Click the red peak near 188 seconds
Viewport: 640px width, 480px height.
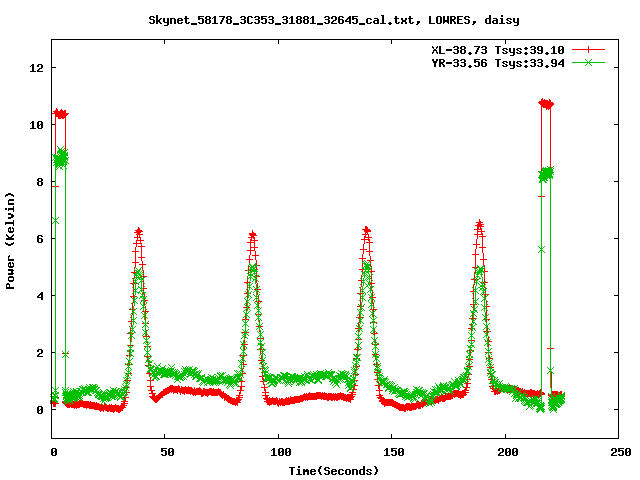pyautogui.click(x=480, y=224)
